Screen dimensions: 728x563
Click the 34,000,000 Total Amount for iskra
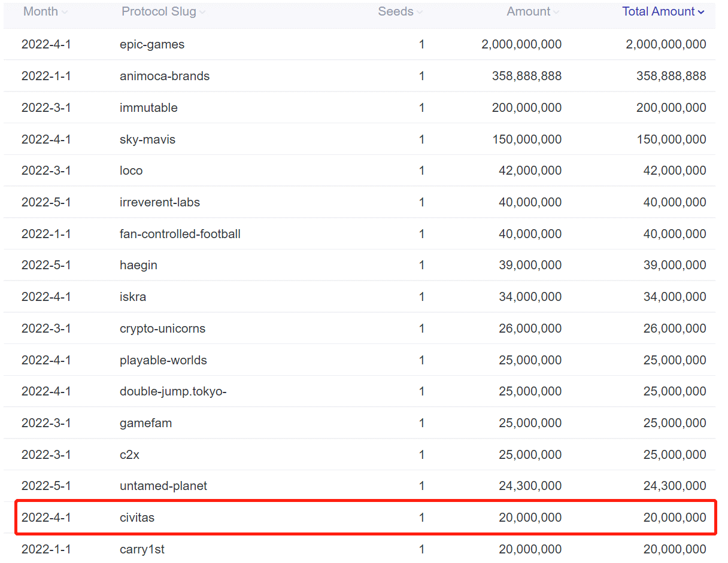tap(675, 297)
